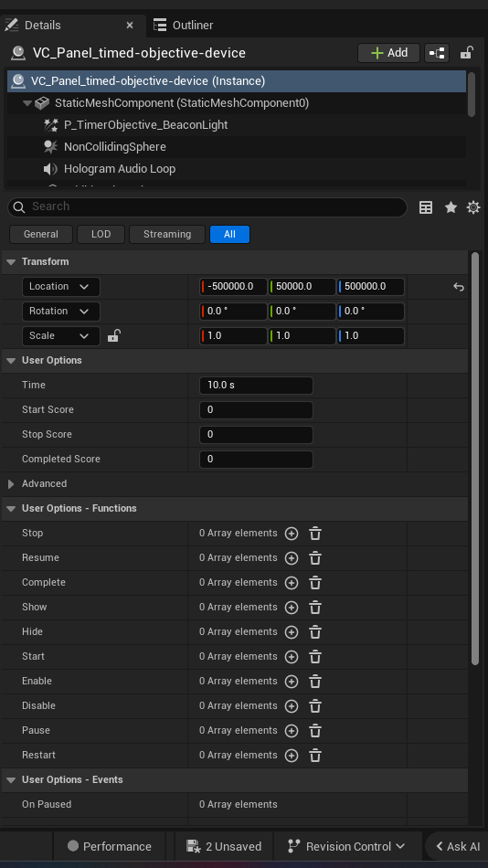Clear Resume array with trash icon
488x868 pixels.
click(x=315, y=558)
